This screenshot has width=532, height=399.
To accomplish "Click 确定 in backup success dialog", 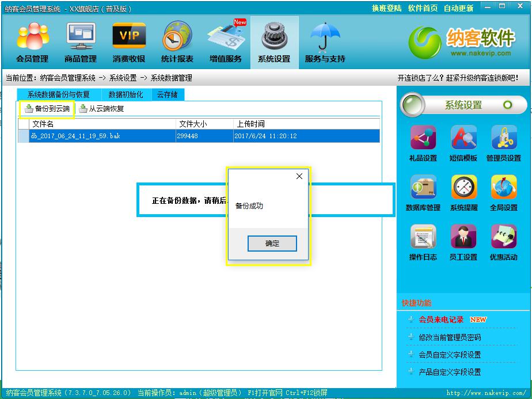I will point(272,244).
